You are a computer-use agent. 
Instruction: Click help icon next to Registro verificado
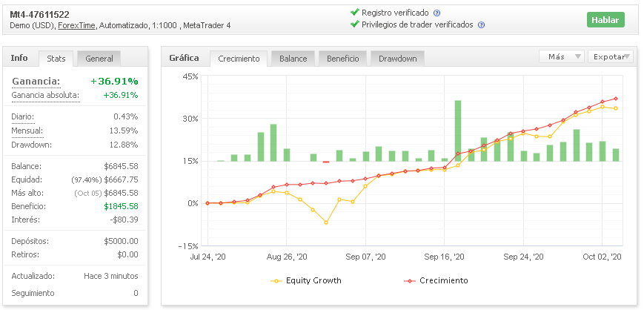click(436, 13)
